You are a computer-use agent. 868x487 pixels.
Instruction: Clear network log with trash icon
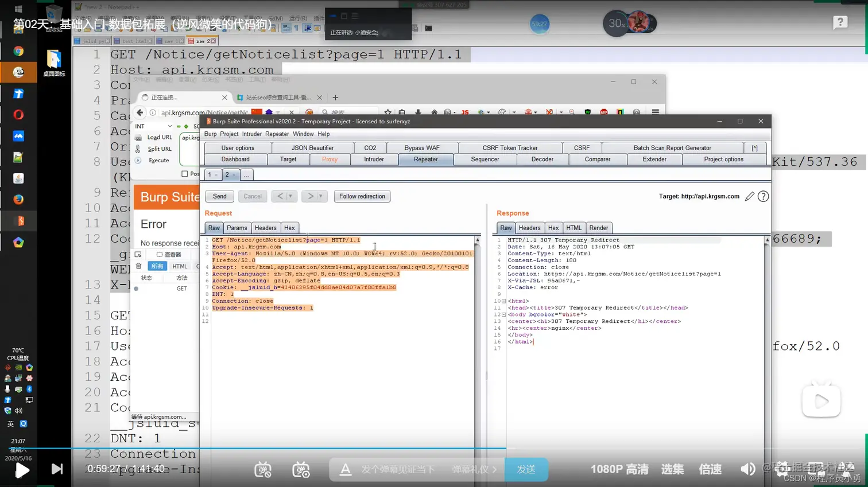pyautogui.click(x=138, y=266)
